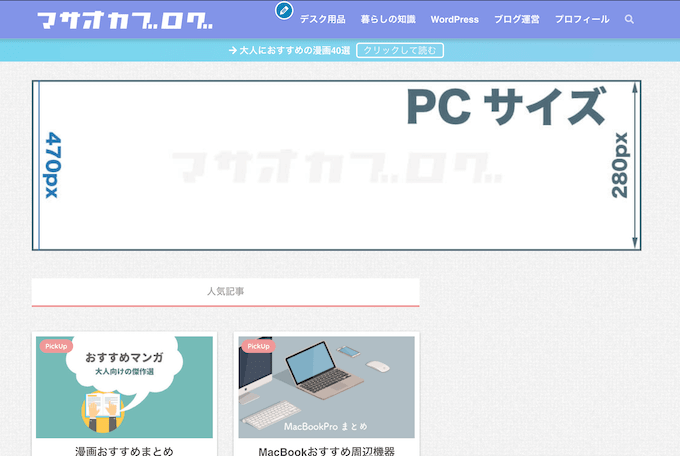Click the マサオカブログ site logo
Image resolution: width=680 pixels, height=456 pixels.
click(x=125, y=20)
